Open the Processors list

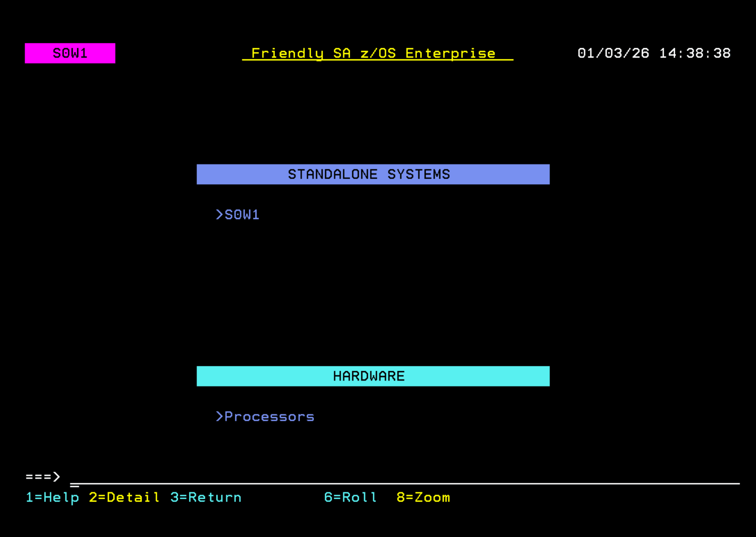(x=269, y=416)
